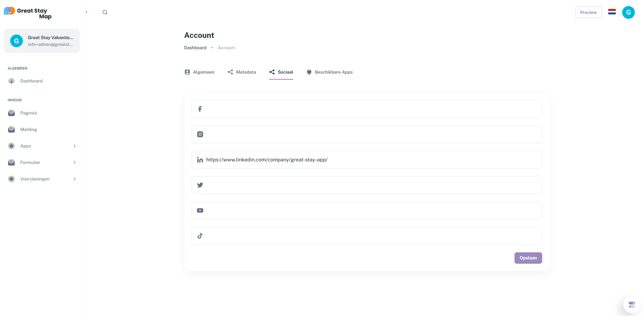Focus the Facebook URL input field
This screenshot has height=316, width=644.
click(x=371, y=109)
